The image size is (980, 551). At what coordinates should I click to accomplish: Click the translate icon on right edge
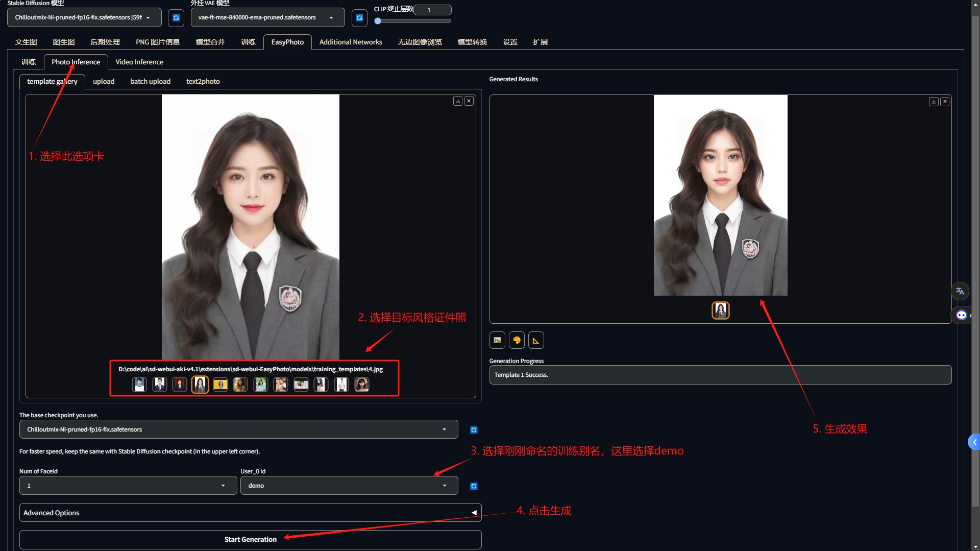tap(960, 291)
